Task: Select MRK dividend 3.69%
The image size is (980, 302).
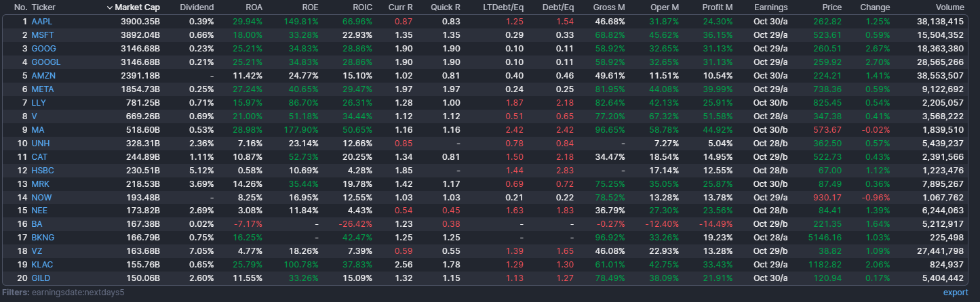Action: pos(201,184)
